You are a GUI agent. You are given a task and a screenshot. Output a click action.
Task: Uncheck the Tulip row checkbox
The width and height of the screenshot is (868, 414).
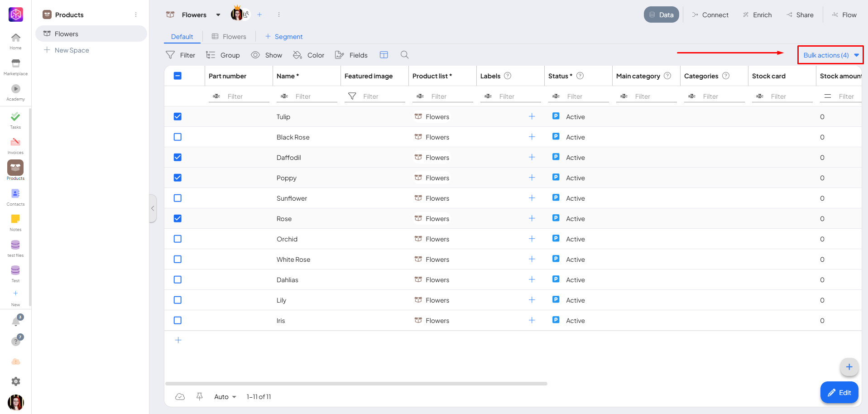point(177,117)
